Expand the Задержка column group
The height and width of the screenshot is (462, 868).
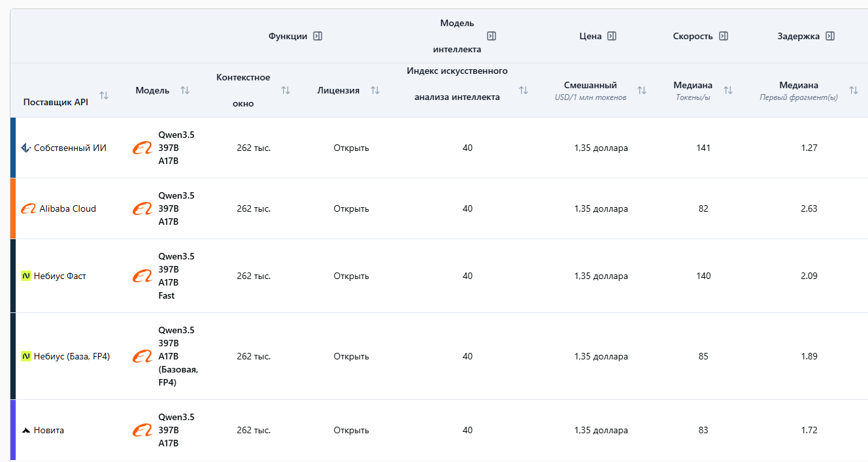tap(830, 37)
